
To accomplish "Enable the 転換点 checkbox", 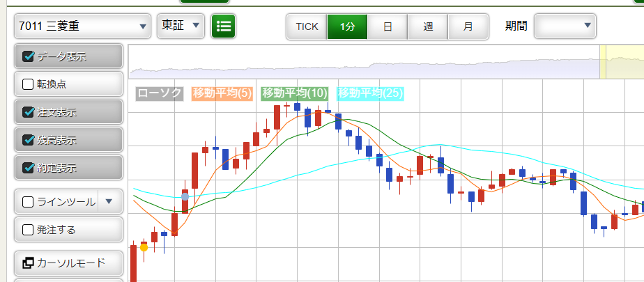I will pyautogui.click(x=29, y=84).
